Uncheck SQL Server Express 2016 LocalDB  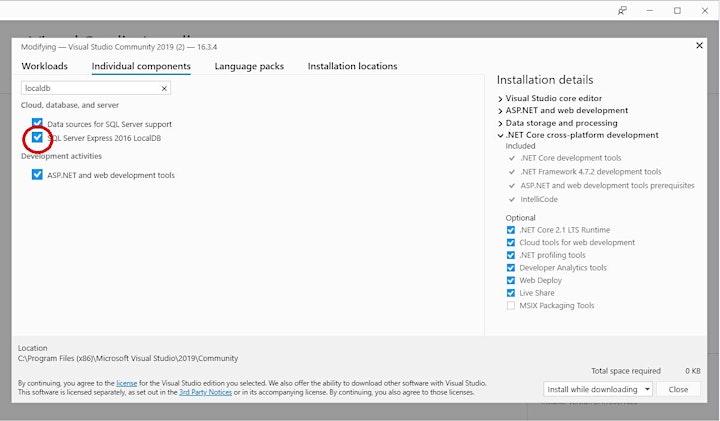point(37,137)
